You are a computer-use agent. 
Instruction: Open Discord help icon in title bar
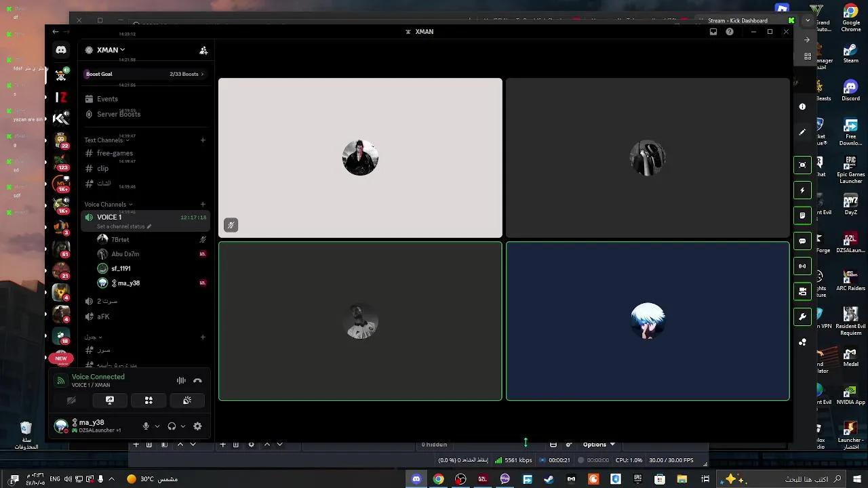click(730, 32)
